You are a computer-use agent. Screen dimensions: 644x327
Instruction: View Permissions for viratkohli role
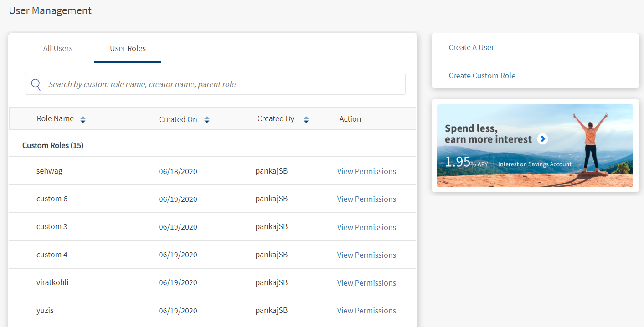366,283
